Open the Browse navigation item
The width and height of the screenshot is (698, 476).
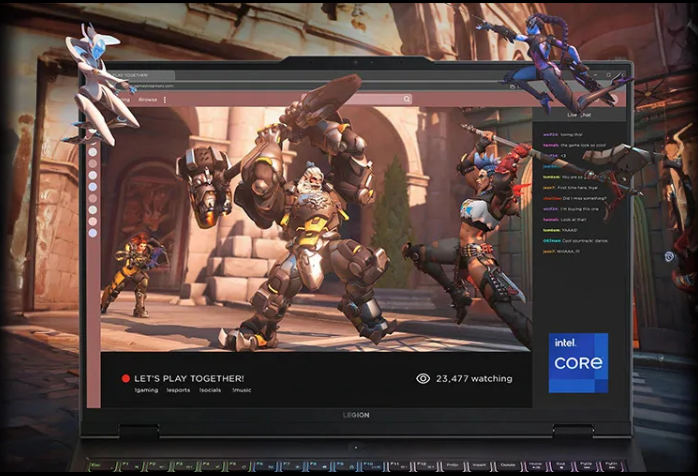[x=148, y=100]
